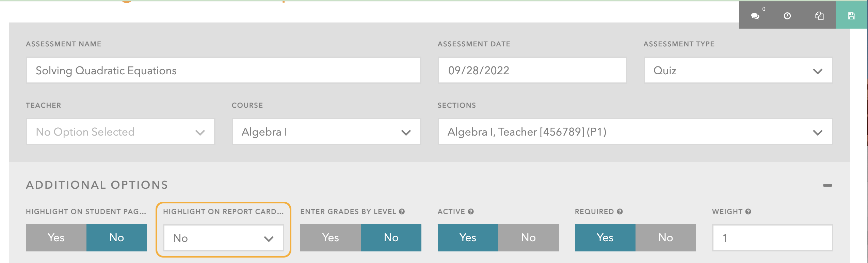Set Required to No
The width and height of the screenshot is (868, 263).
(x=665, y=238)
